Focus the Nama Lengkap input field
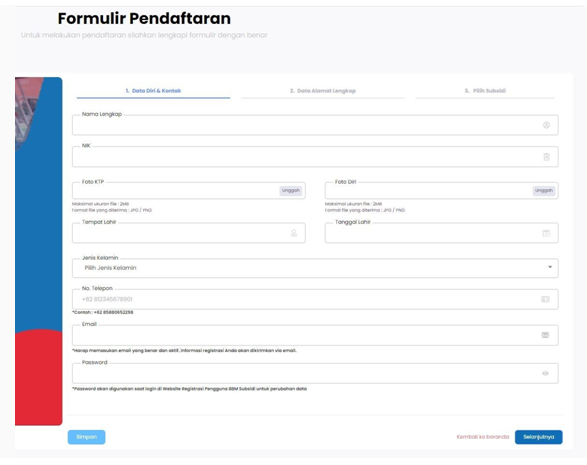 coord(315,125)
